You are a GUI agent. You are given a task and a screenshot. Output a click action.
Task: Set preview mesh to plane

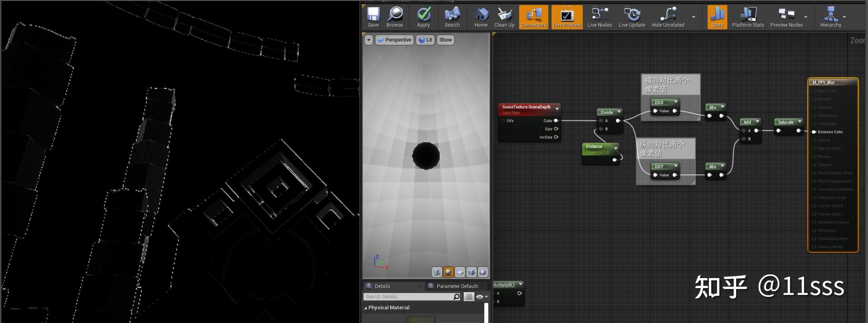(460, 272)
